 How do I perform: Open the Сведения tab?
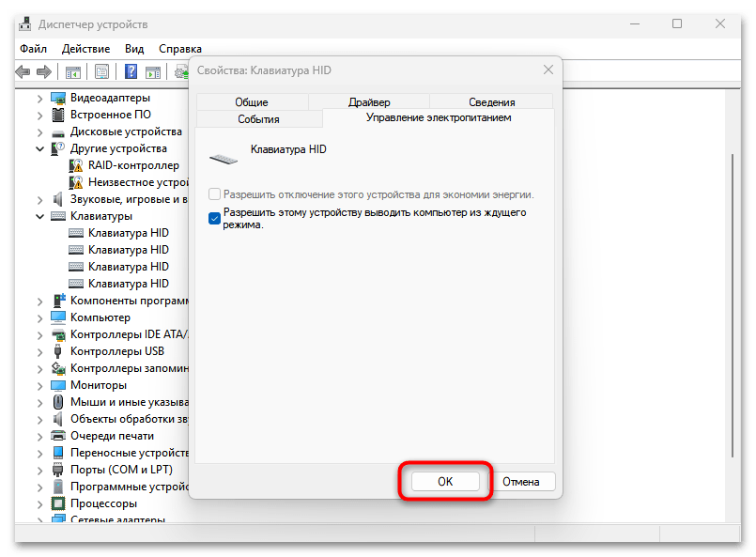pyautogui.click(x=491, y=102)
